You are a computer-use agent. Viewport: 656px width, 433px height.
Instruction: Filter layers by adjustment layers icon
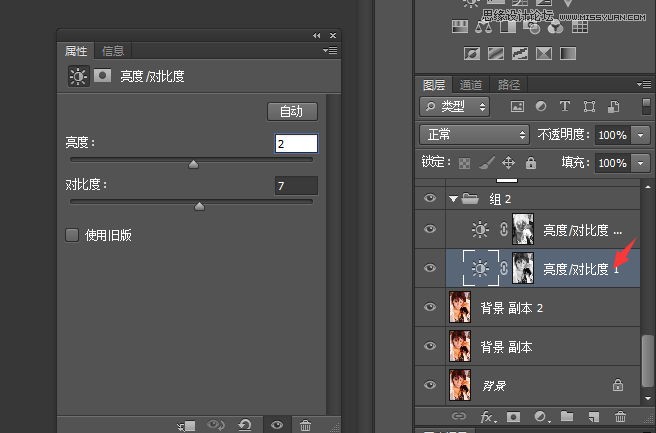[x=541, y=106]
